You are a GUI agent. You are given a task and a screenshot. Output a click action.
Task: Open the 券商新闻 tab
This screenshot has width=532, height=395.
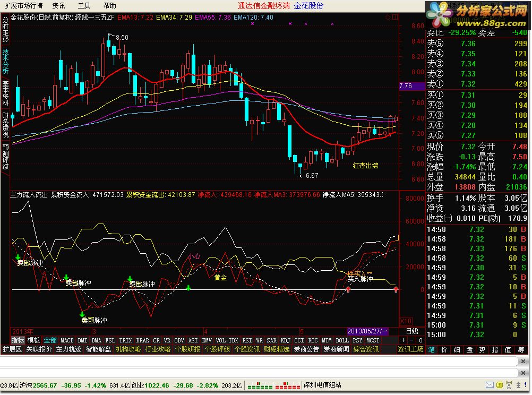(x=336, y=349)
